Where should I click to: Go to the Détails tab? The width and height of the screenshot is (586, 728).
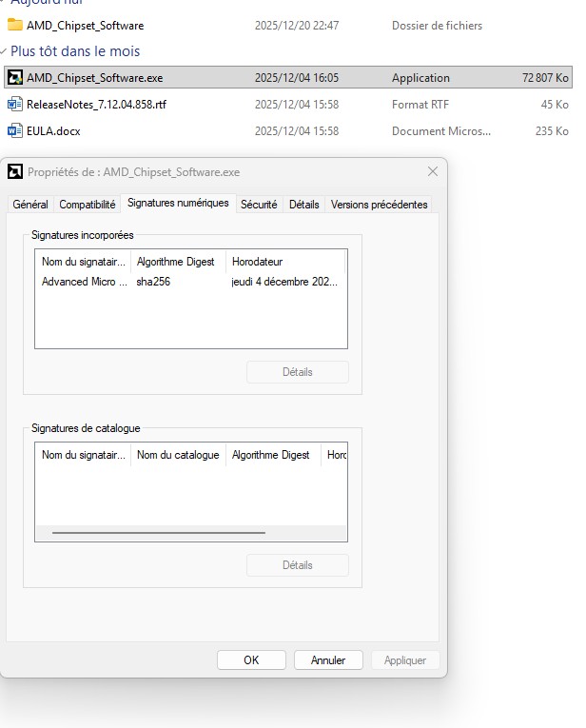coord(303,205)
